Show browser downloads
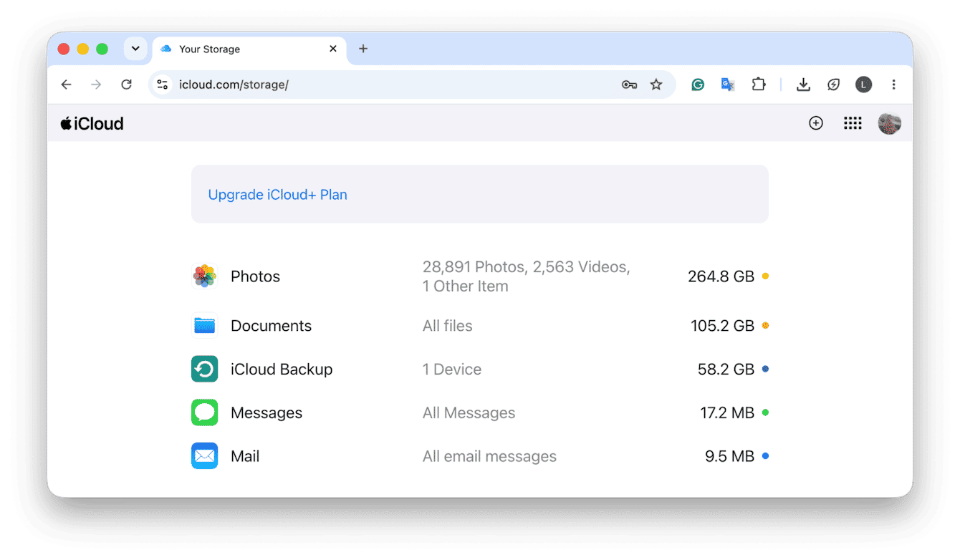The image size is (960, 560). coord(804,85)
